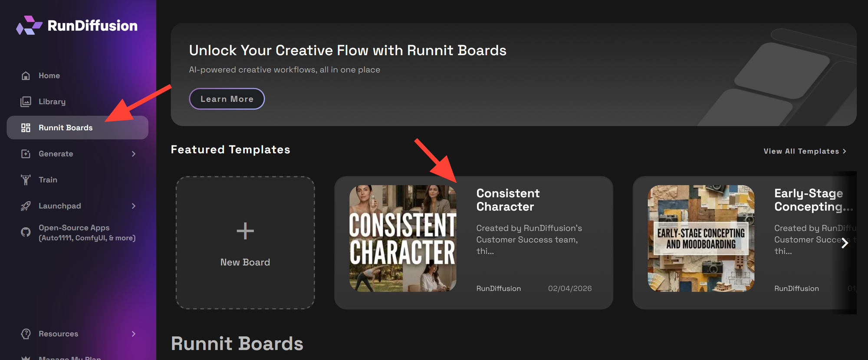Expand the Generate submenu chevron
This screenshot has height=360, width=868.
pyautogui.click(x=134, y=154)
